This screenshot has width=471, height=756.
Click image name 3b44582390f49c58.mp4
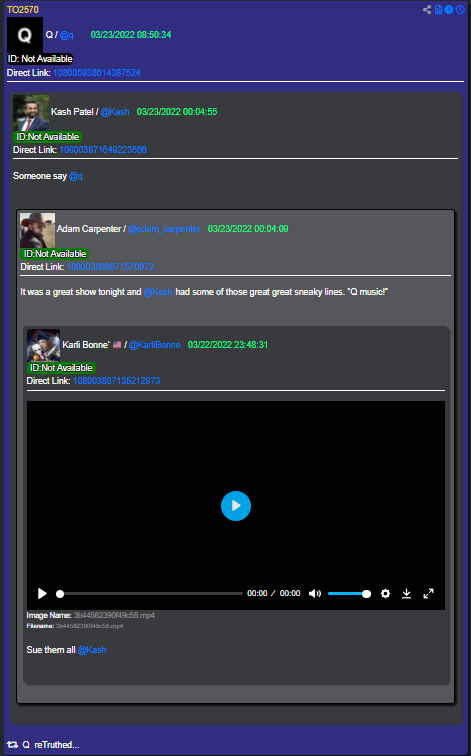click(x=114, y=615)
